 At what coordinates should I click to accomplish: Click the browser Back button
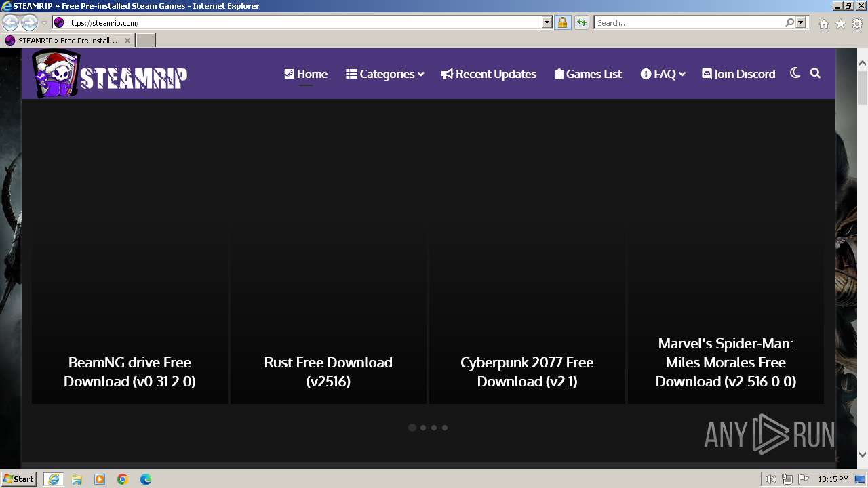[11, 22]
